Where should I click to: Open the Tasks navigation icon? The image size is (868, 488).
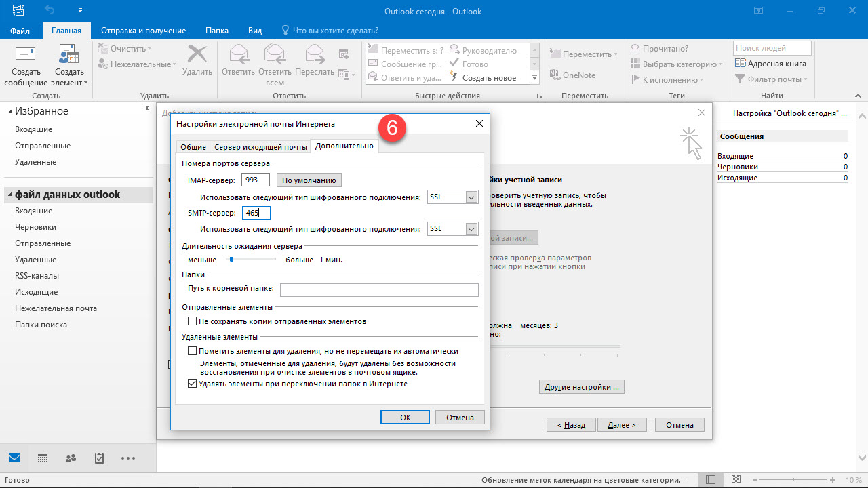pos(99,458)
